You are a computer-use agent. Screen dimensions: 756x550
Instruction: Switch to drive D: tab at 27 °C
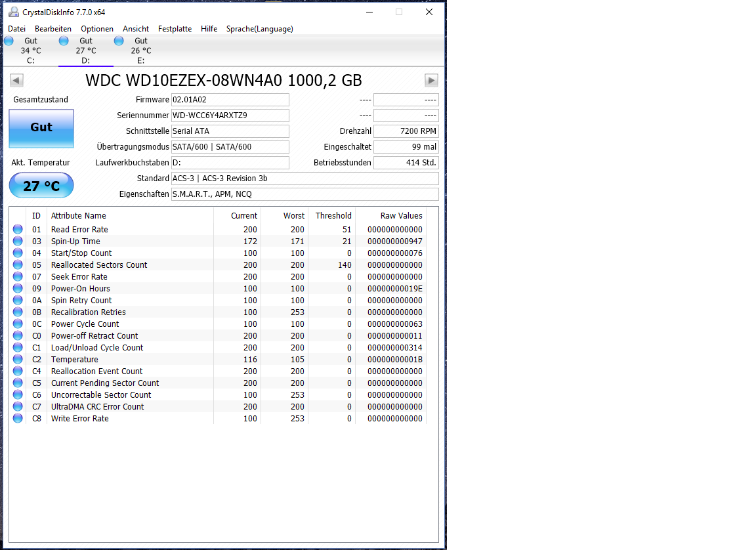86,51
